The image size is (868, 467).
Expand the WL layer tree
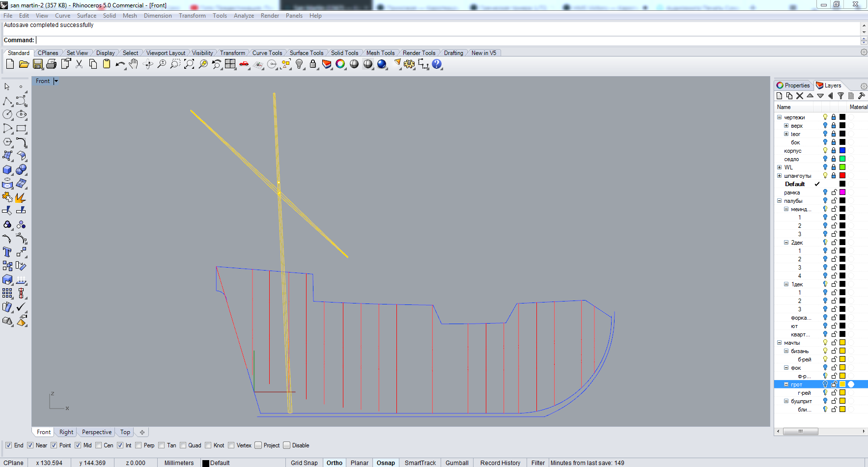tap(779, 167)
